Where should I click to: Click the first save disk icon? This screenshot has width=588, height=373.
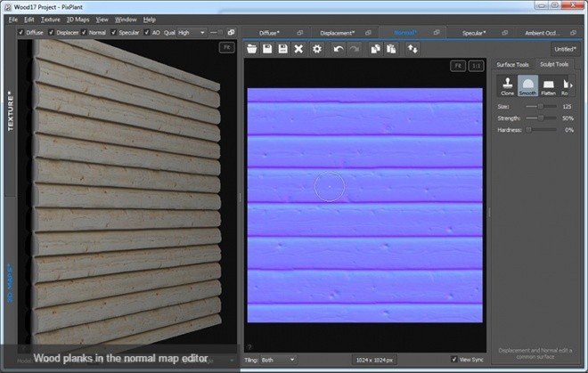point(267,49)
